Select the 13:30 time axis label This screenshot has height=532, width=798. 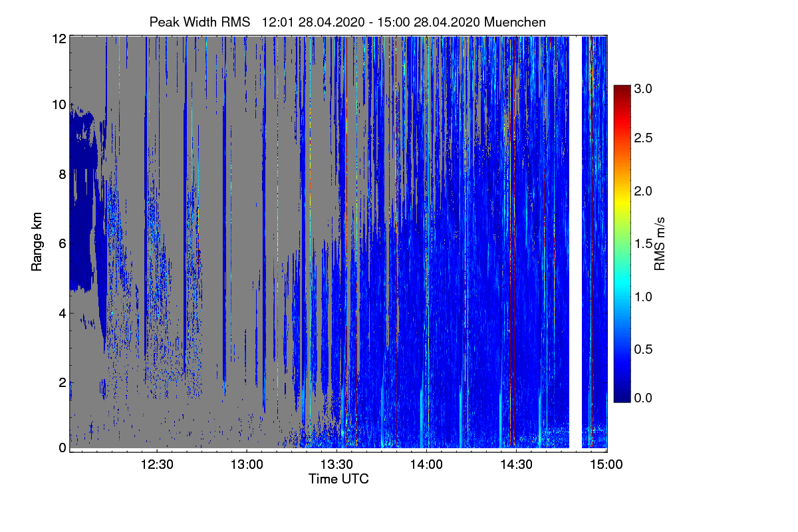(x=337, y=465)
